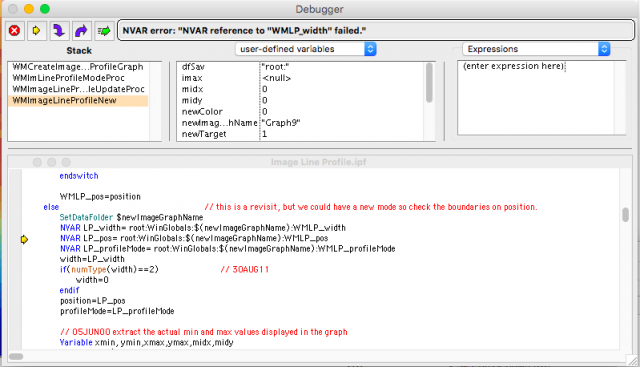The image size is (640, 367).
Task: Select WMImageLinePr...leUpdateProc stack entry
Action: [78, 89]
